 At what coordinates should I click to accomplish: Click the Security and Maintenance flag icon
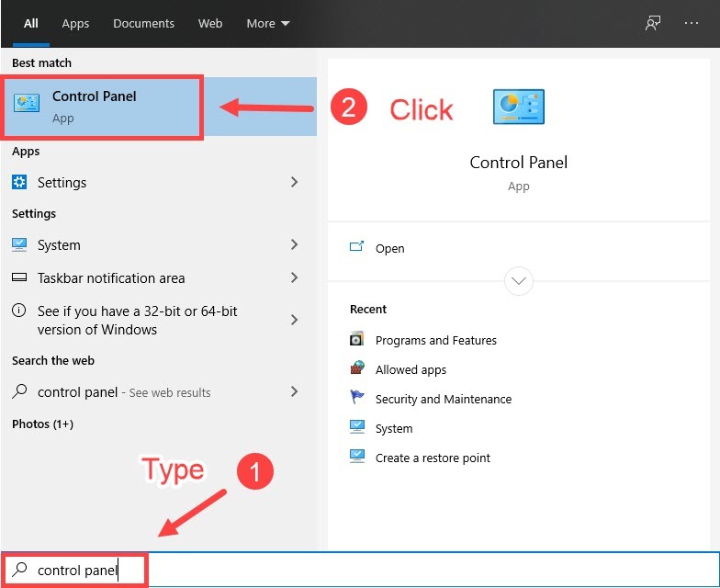356,397
